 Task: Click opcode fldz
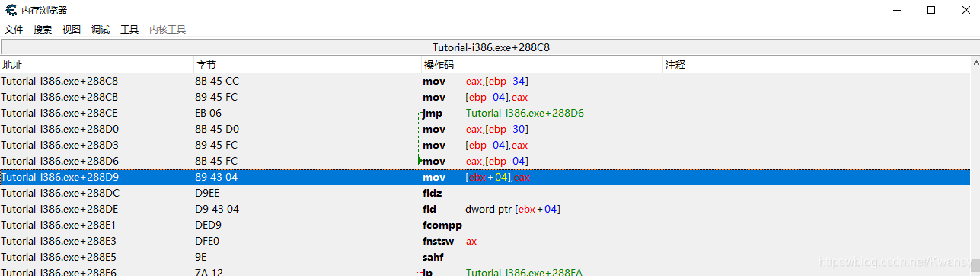coord(432,193)
